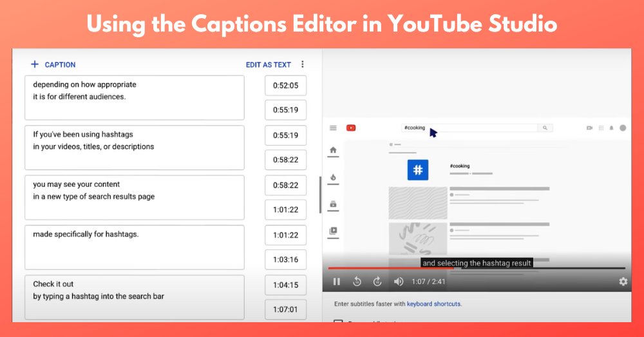Click the 1:04:15 start time field
The image size is (644, 337).
285,285
